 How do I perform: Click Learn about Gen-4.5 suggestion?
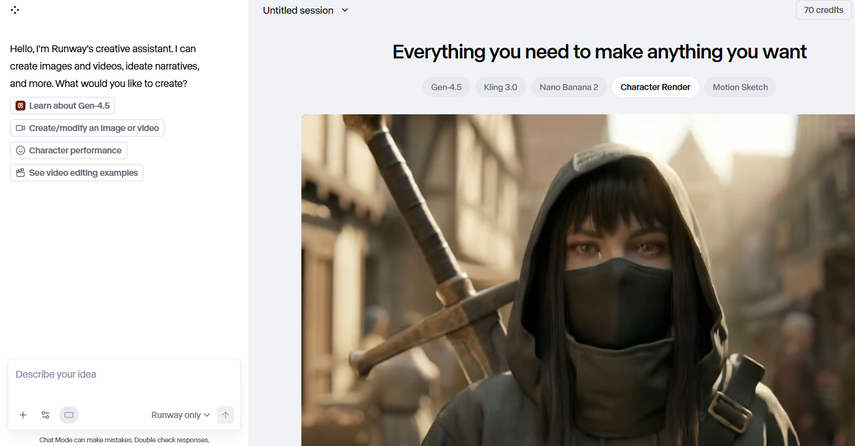[x=63, y=106]
